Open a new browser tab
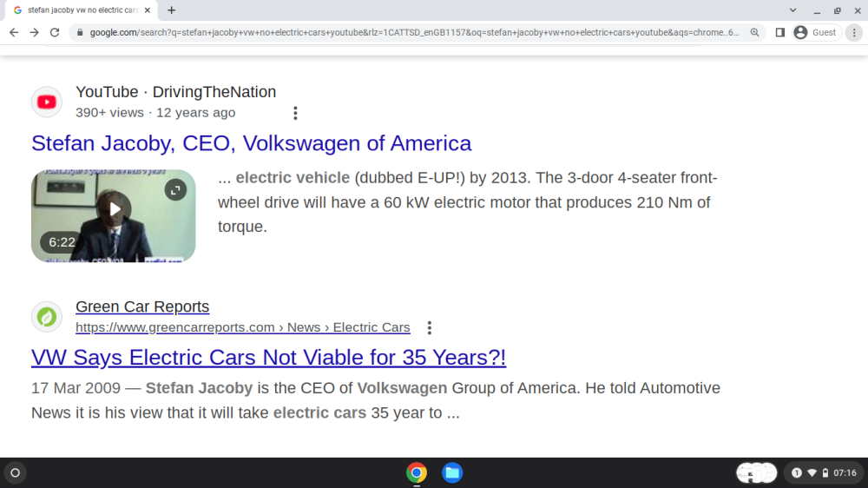 pos(172,10)
